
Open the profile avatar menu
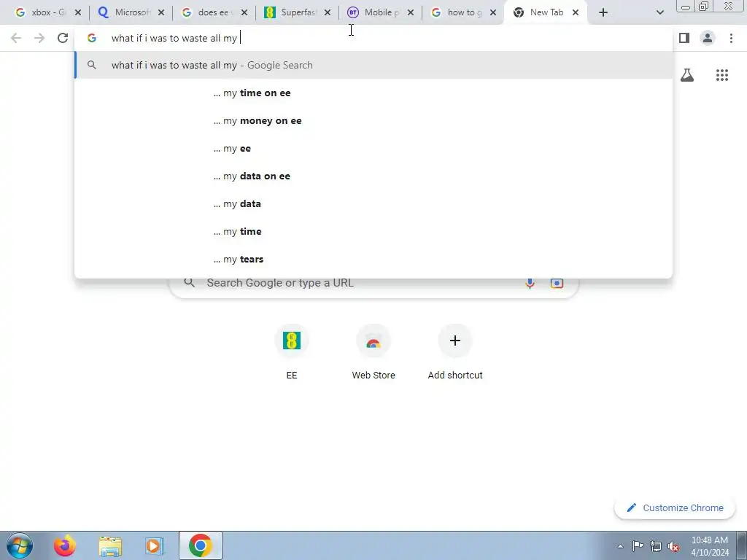pyautogui.click(x=708, y=38)
